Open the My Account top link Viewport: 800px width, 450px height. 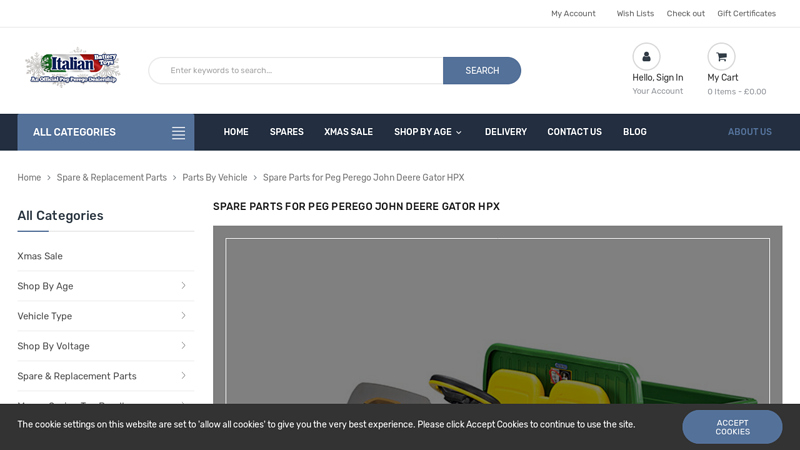(x=573, y=14)
